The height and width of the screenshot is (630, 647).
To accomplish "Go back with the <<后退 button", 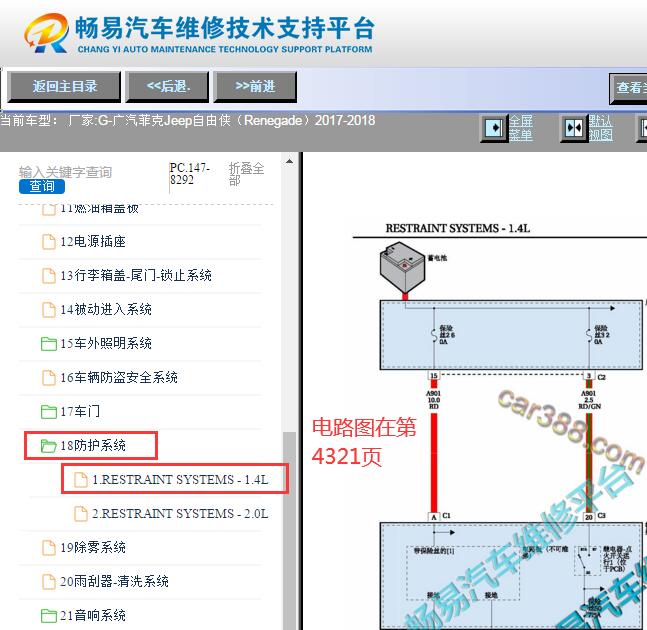I will (167, 87).
